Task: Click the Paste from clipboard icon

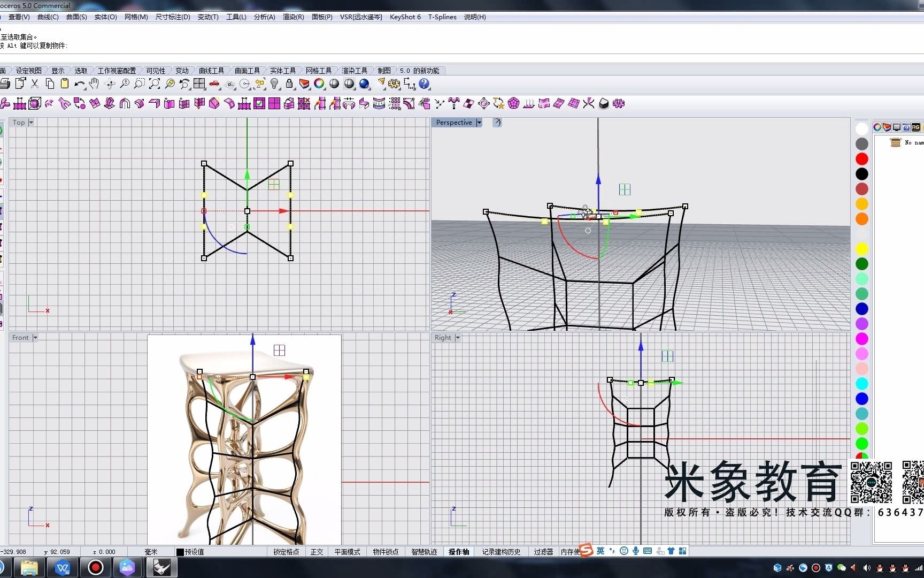Action: [64, 84]
